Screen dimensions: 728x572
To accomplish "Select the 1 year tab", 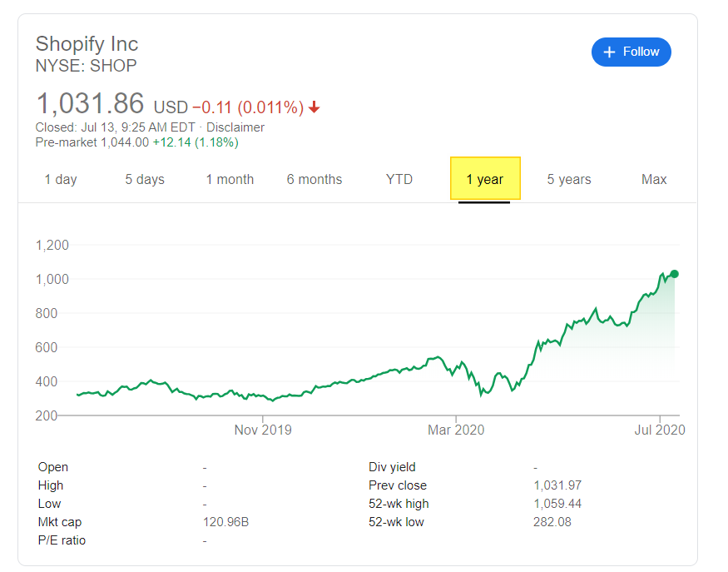I will point(485,179).
